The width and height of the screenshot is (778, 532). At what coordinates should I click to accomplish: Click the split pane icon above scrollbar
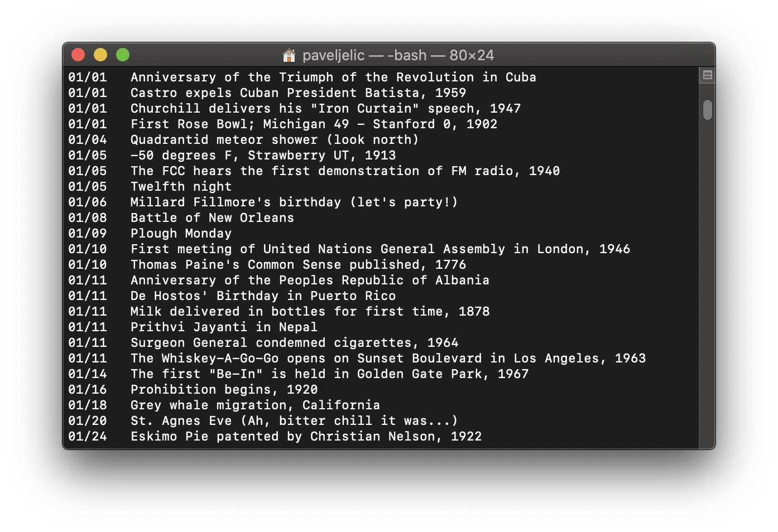[x=707, y=75]
